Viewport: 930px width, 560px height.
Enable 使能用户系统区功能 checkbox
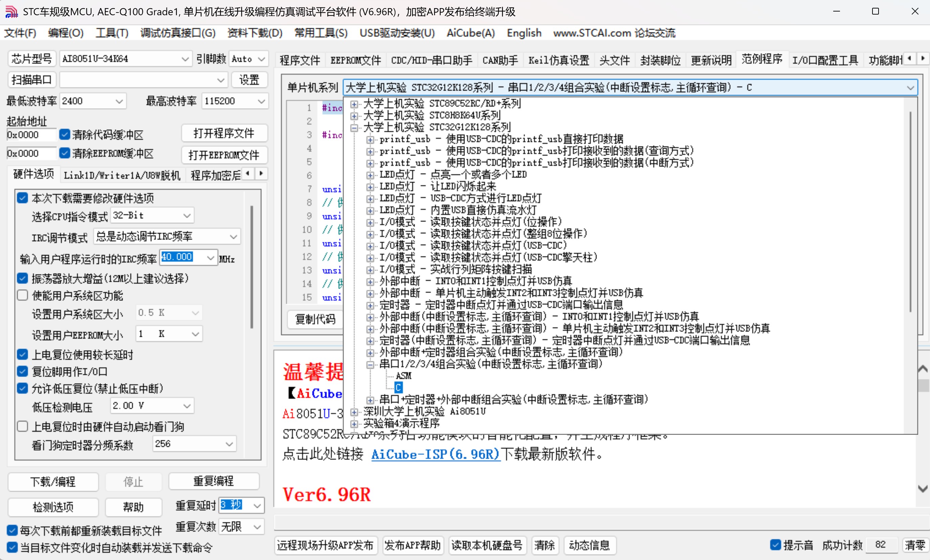click(22, 295)
